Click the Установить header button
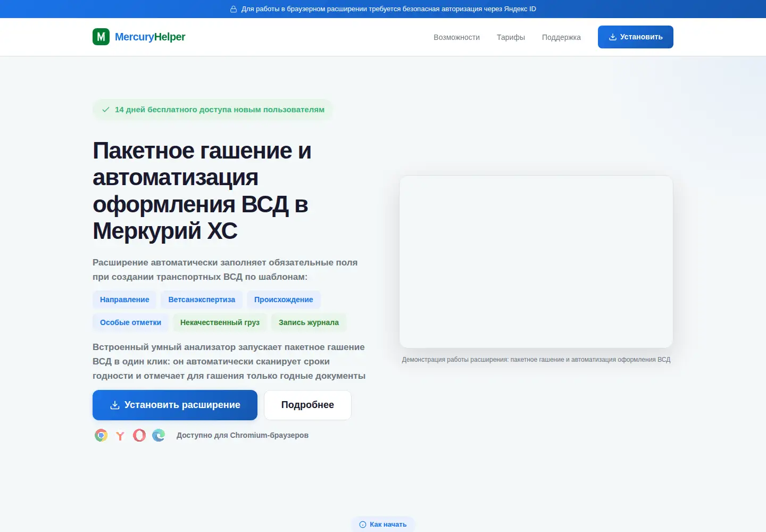766x532 pixels. [x=636, y=37]
